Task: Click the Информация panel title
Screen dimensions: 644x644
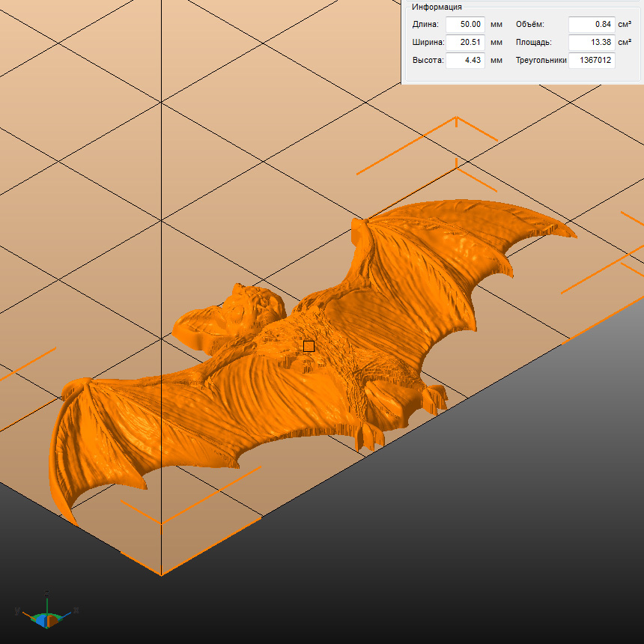Action: click(436, 7)
